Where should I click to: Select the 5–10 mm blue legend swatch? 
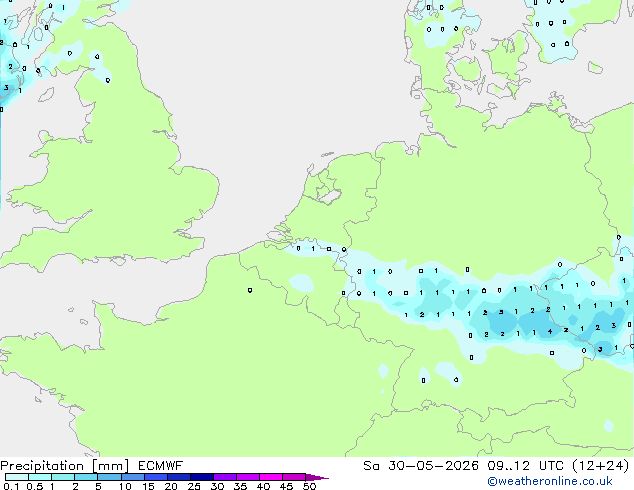tap(110, 477)
